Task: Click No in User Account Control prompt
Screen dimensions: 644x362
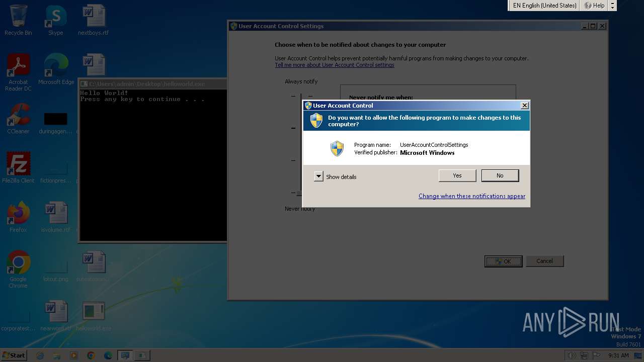Action: (500, 175)
